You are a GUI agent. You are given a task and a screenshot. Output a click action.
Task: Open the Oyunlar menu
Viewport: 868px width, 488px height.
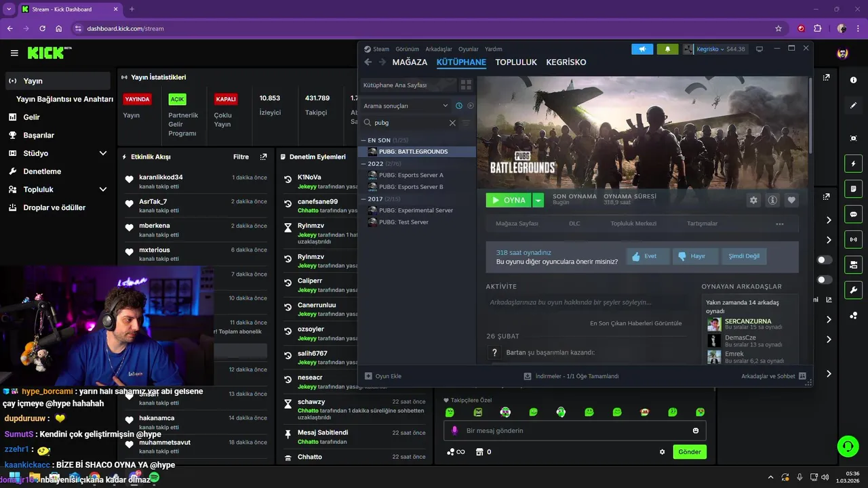click(x=468, y=49)
